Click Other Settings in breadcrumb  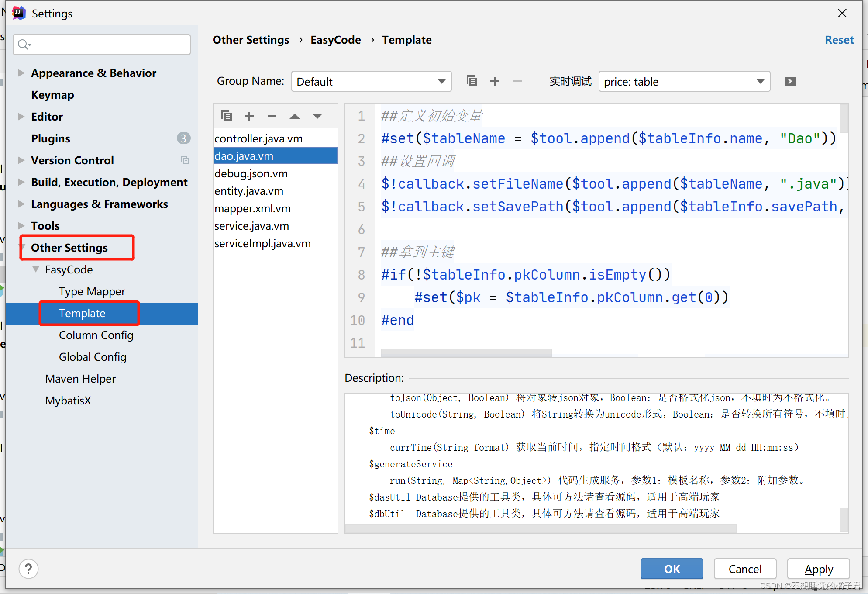(x=251, y=40)
